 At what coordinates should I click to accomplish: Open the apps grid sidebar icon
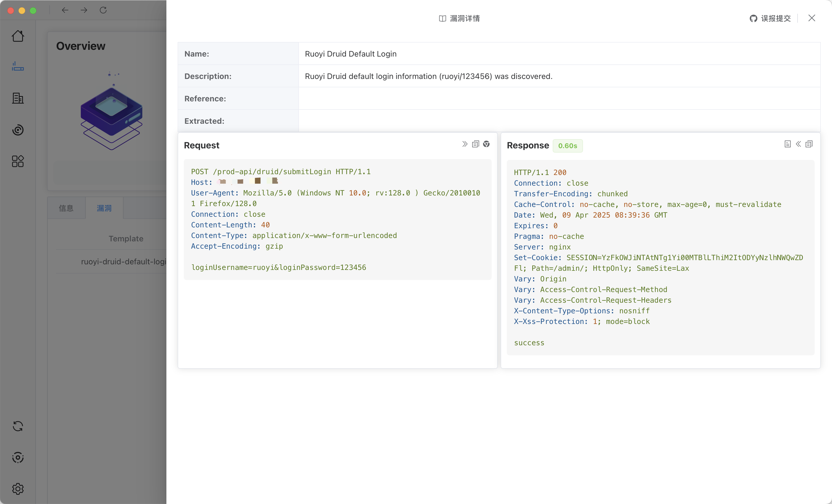pos(18,161)
